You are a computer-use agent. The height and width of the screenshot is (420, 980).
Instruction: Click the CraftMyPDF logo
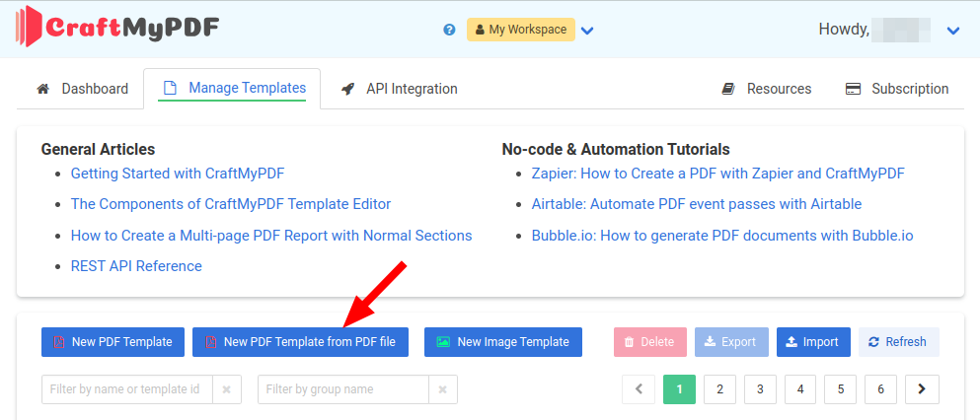[116, 27]
